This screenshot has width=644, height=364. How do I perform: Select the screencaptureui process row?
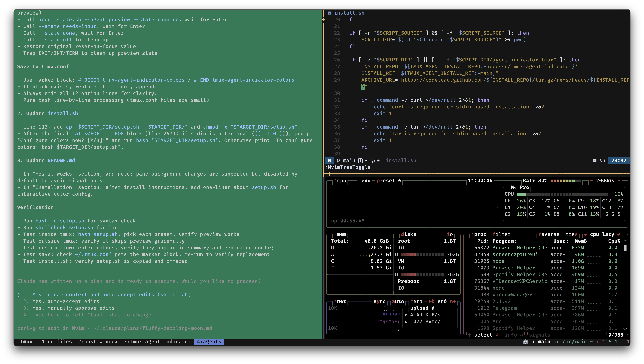546,254
